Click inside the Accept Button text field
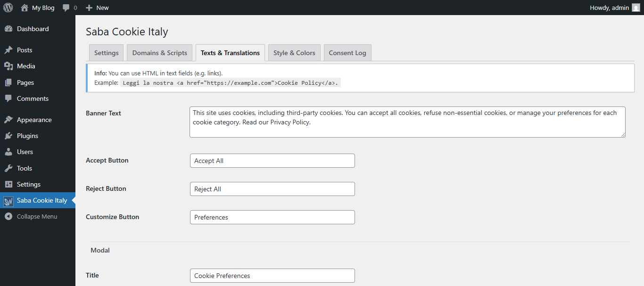The image size is (644, 286). [x=272, y=160]
